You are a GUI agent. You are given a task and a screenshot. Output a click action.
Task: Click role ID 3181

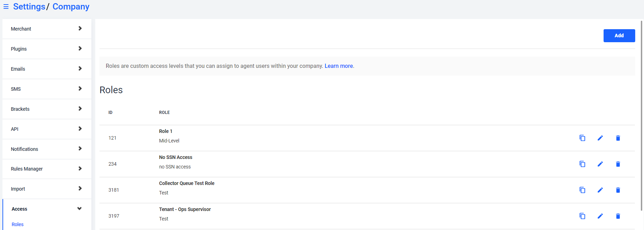(114, 190)
